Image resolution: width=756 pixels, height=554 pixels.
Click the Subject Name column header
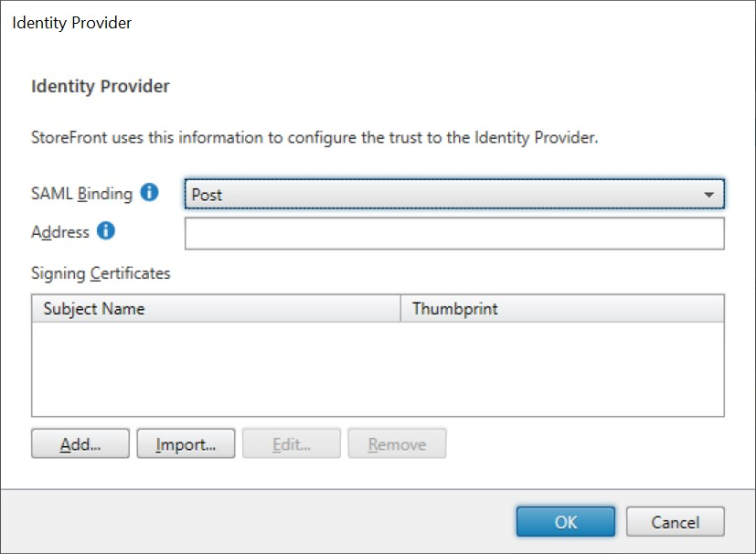[x=93, y=309]
